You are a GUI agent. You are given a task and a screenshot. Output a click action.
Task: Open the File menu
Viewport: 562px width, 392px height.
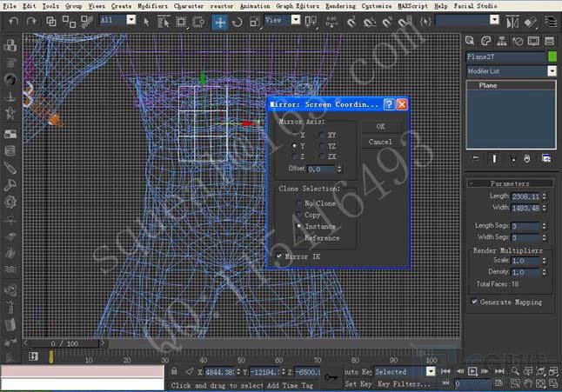pyautogui.click(x=10, y=6)
